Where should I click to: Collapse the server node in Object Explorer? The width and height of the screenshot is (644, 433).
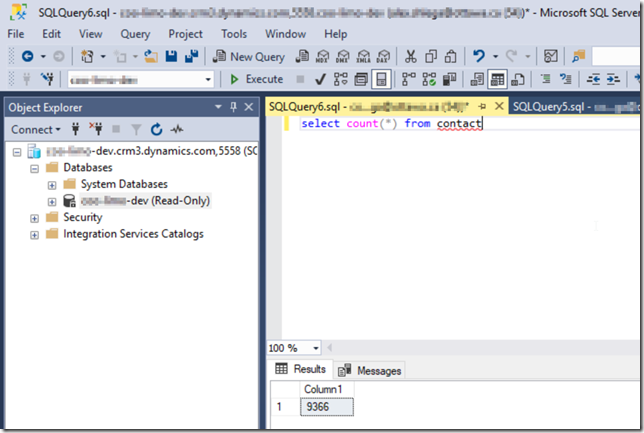pos(17,152)
